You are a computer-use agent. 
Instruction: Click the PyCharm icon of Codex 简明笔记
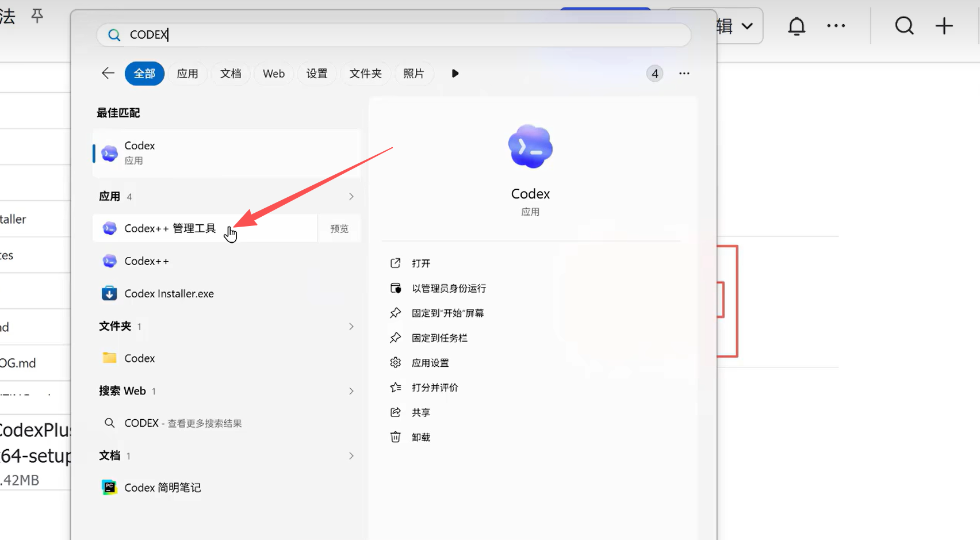(x=109, y=488)
